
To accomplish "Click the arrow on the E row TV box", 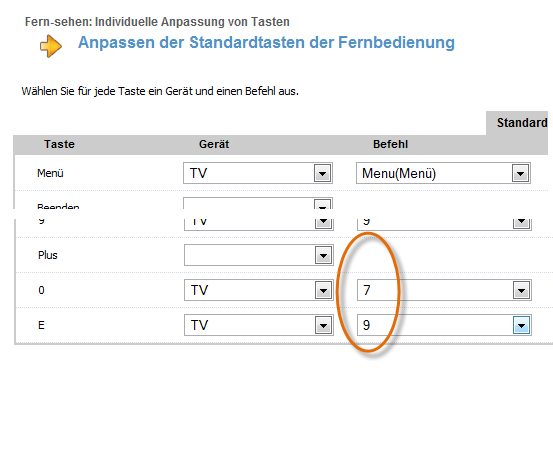I will pos(323,325).
